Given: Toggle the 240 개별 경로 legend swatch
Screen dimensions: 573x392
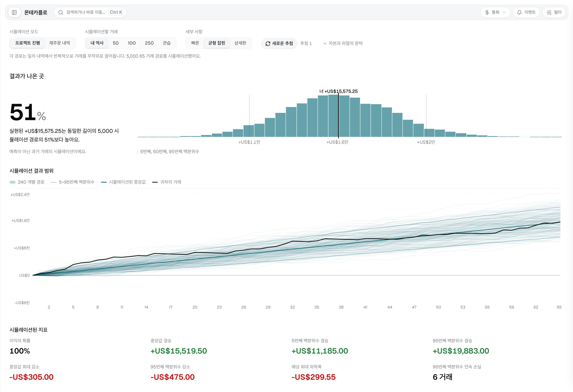Looking at the screenshot, I should point(13,182).
